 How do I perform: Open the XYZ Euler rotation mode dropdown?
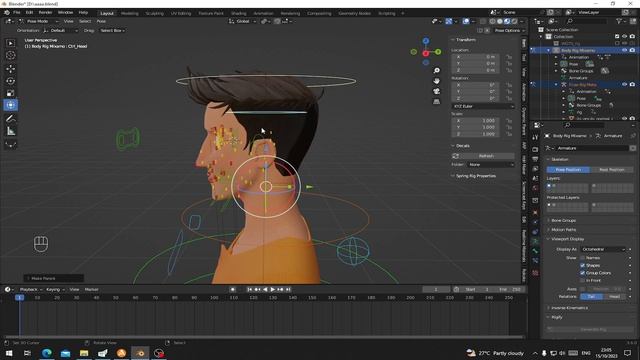tap(483, 106)
